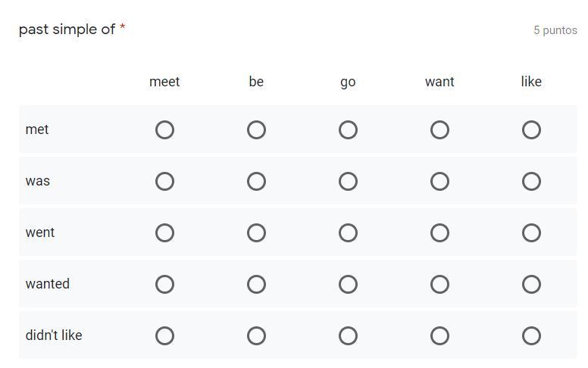Image resolution: width=588 pixels, height=368 pixels.
Task: Mark 'meet' in the 'was' row
Action: pos(164,182)
